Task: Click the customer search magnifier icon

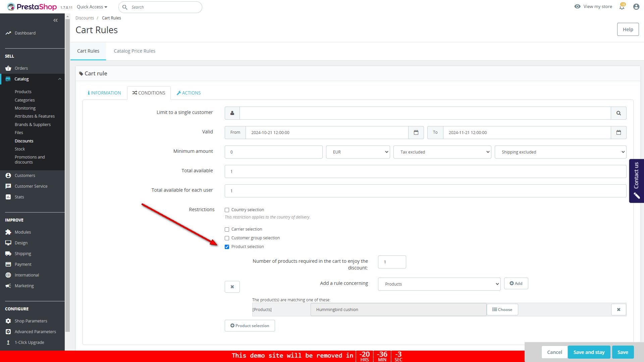Action: [x=619, y=113]
